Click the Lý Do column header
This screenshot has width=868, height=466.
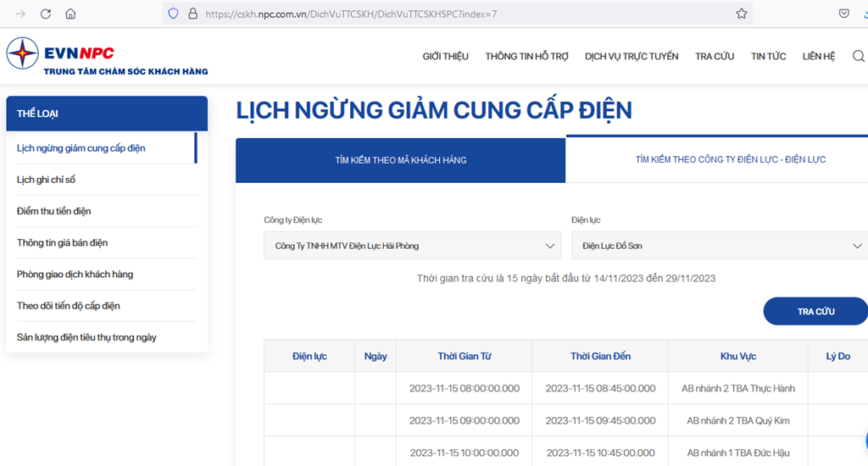(837, 356)
